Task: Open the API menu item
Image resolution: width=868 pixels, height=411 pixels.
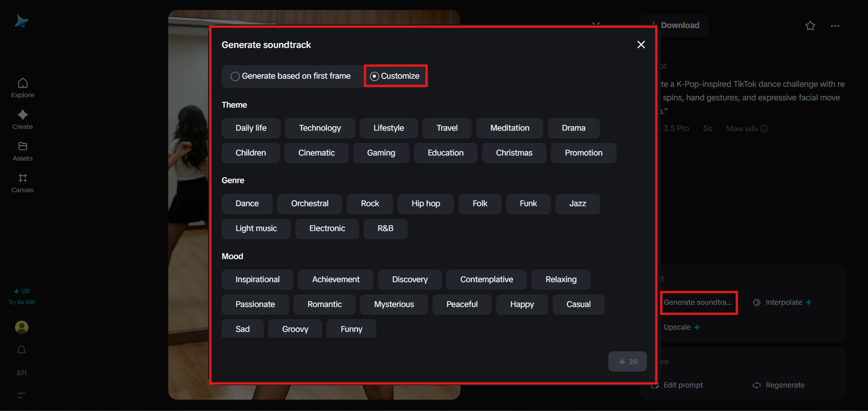Action: 22,373
